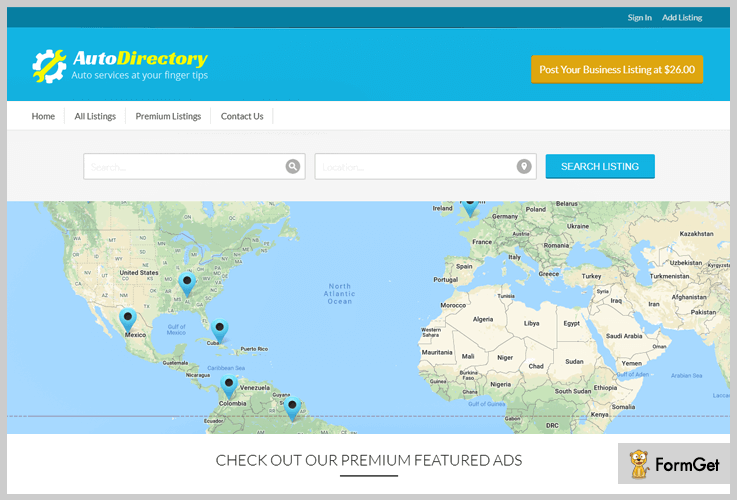Click the 'Auto services at your finger tips' tagline
The height and width of the screenshot is (500, 737).
(140, 75)
